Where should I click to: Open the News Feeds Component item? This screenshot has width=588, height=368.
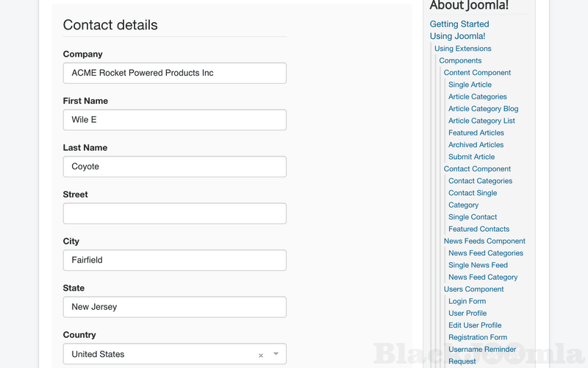pos(484,241)
